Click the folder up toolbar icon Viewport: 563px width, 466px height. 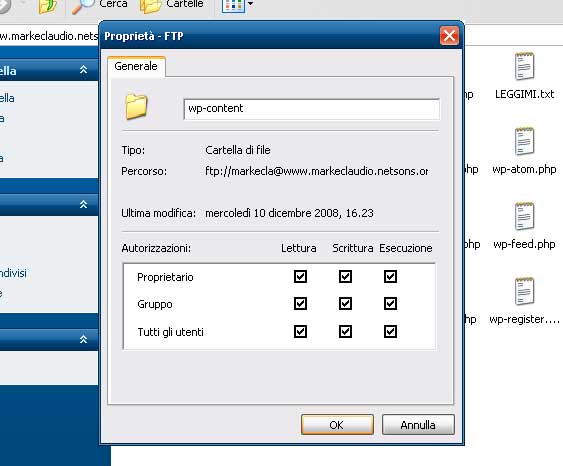48,6
